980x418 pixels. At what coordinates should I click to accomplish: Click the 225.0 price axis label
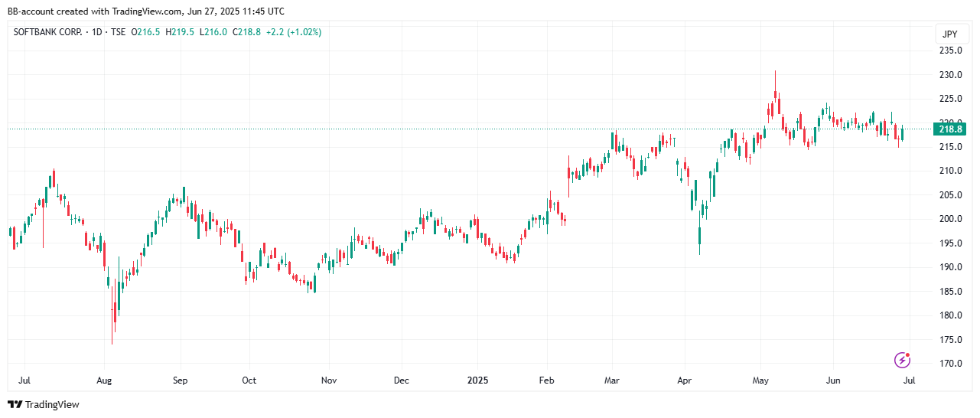950,99
